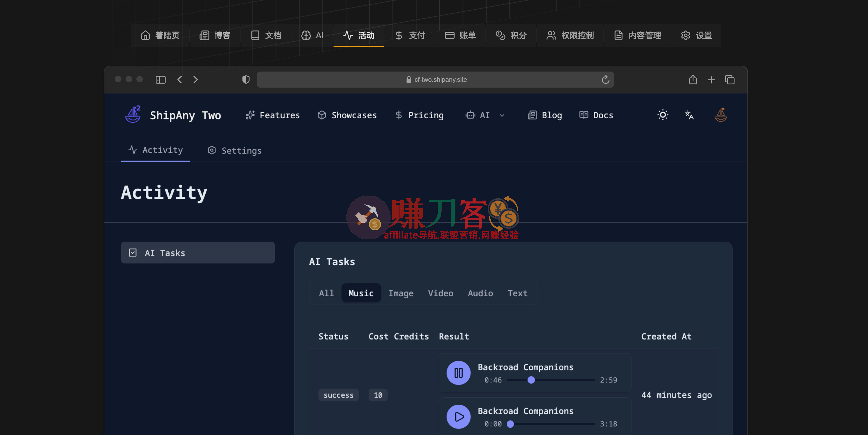Go to the 权限控制 access control tab
Viewport: 868px width, 435px height.
click(570, 35)
